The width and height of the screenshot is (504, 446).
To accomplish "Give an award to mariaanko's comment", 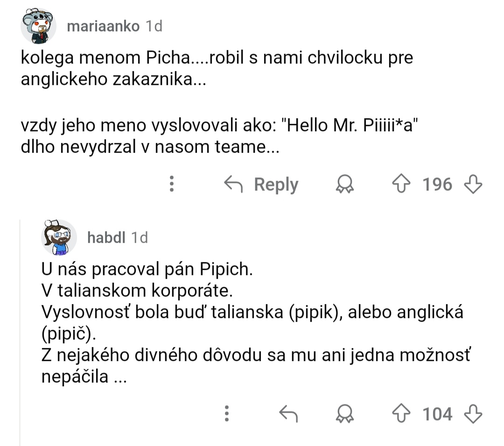I will [345, 185].
